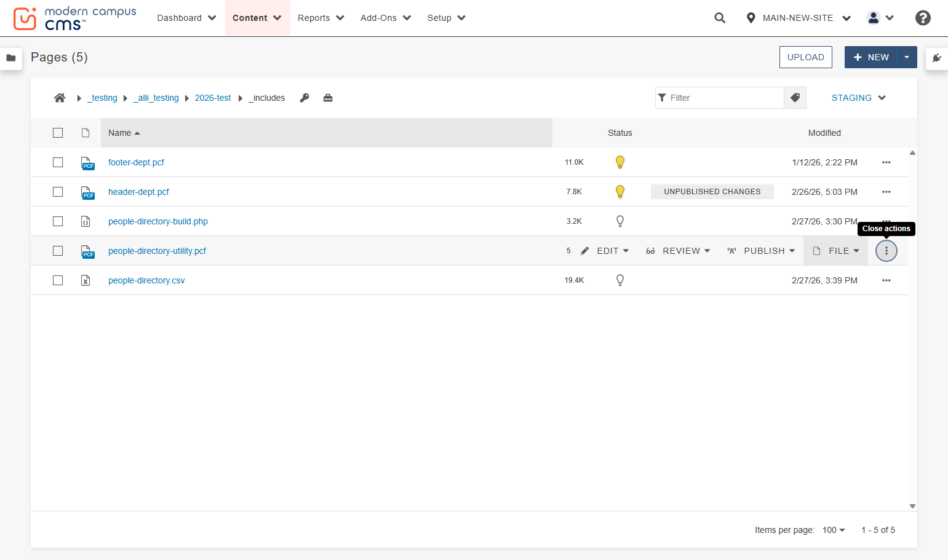The image size is (948, 560).
Task: Click the UPLOAD button
Action: 806,57
